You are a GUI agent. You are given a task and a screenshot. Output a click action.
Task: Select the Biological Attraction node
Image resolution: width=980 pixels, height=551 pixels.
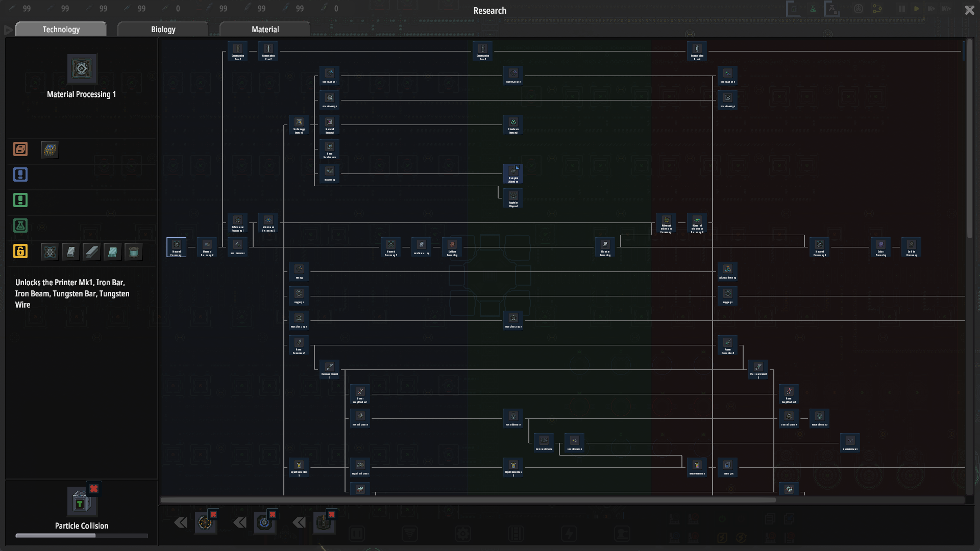[513, 173]
